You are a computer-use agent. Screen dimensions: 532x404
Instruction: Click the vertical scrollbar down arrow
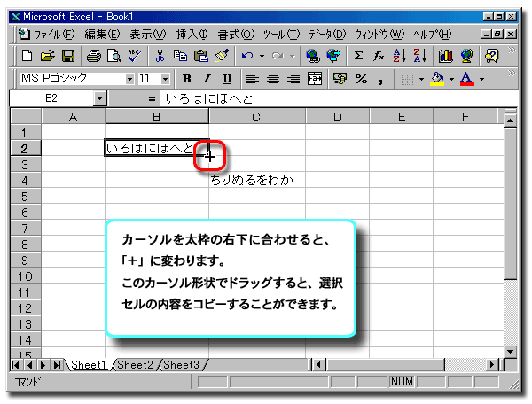tap(510, 351)
